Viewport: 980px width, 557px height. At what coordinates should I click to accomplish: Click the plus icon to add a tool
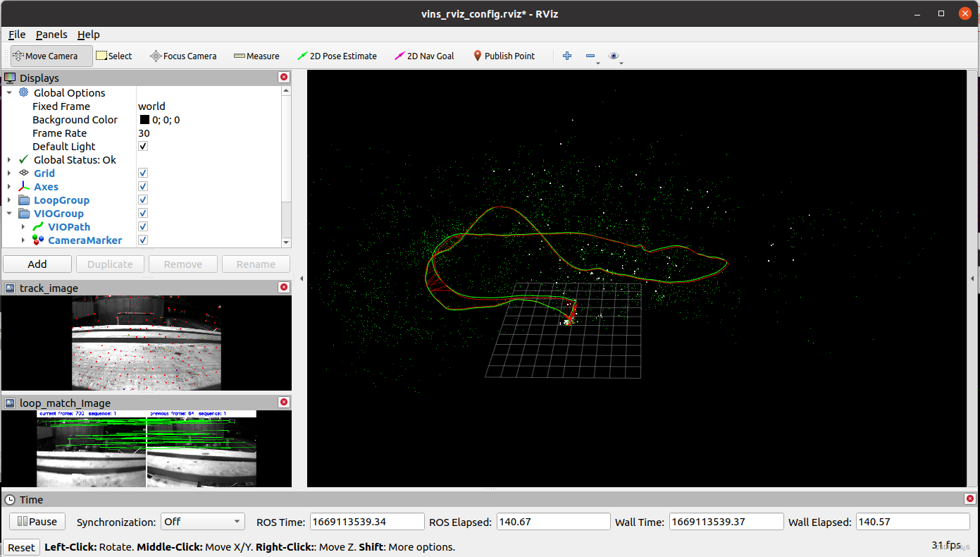(567, 56)
